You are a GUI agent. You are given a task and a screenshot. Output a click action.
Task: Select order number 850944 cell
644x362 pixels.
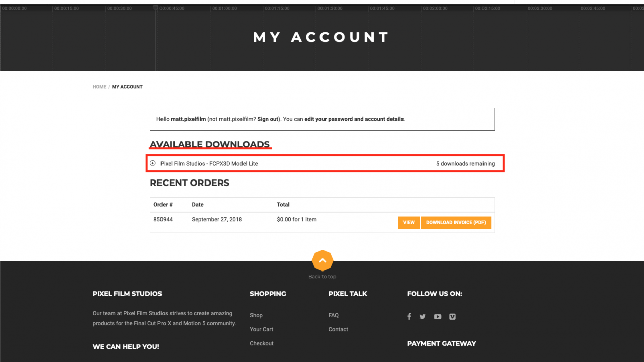coord(163,219)
